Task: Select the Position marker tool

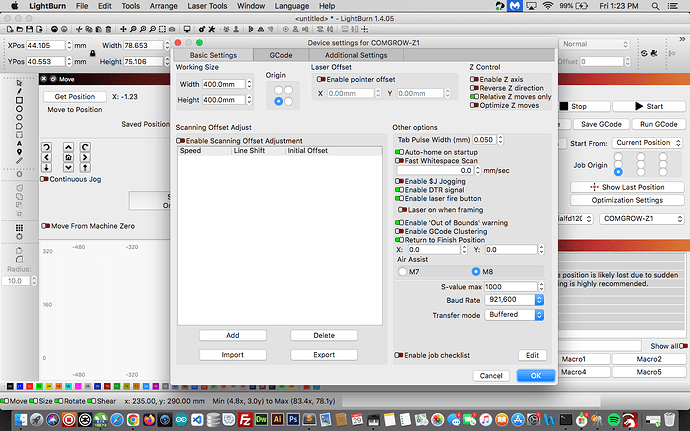Action: (x=19, y=152)
